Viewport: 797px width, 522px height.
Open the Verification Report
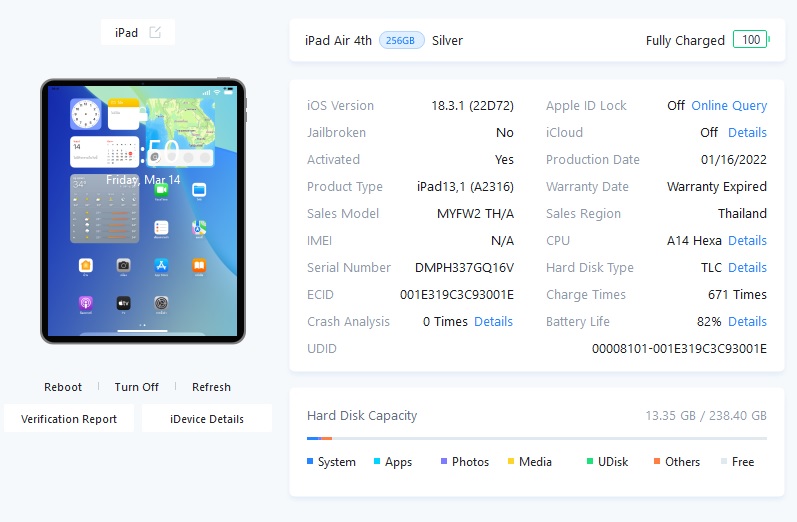(69, 419)
